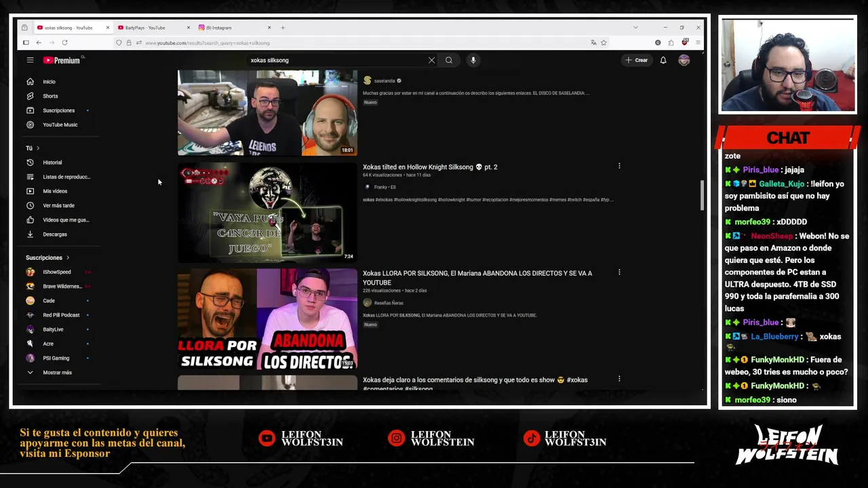Open the notifications bell
Viewport: 868px width, 488px height.
(663, 60)
